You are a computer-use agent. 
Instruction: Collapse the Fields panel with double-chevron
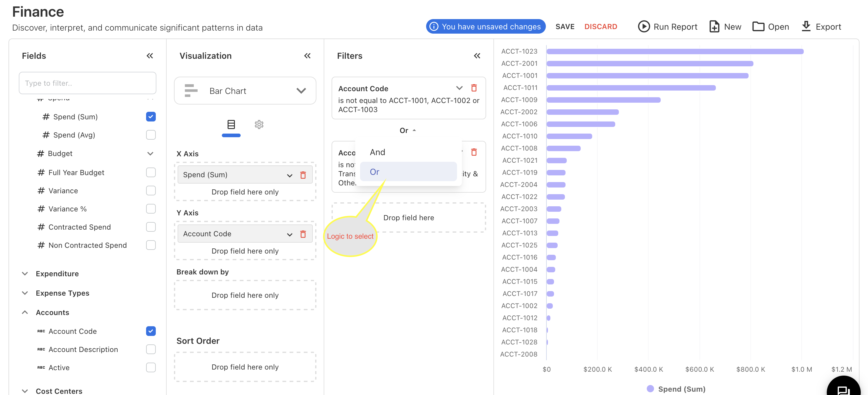[x=150, y=56]
